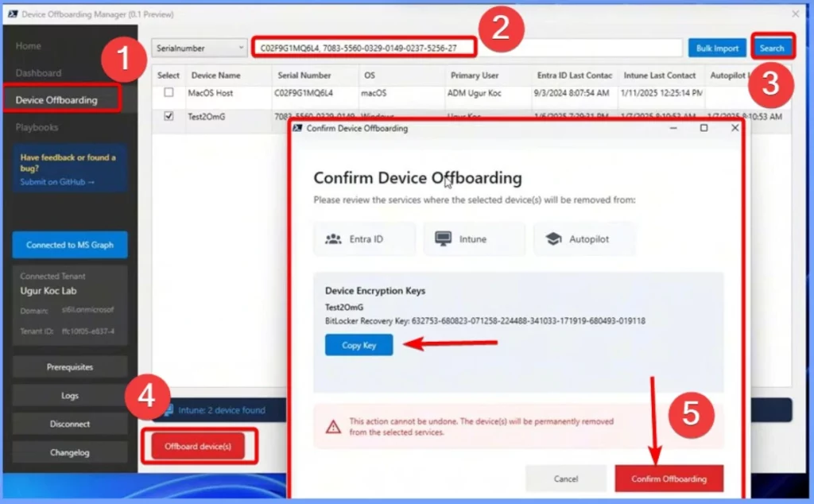The width and height of the screenshot is (814, 504).
Task: Sort by Serial Number column header
Action: tap(304, 76)
